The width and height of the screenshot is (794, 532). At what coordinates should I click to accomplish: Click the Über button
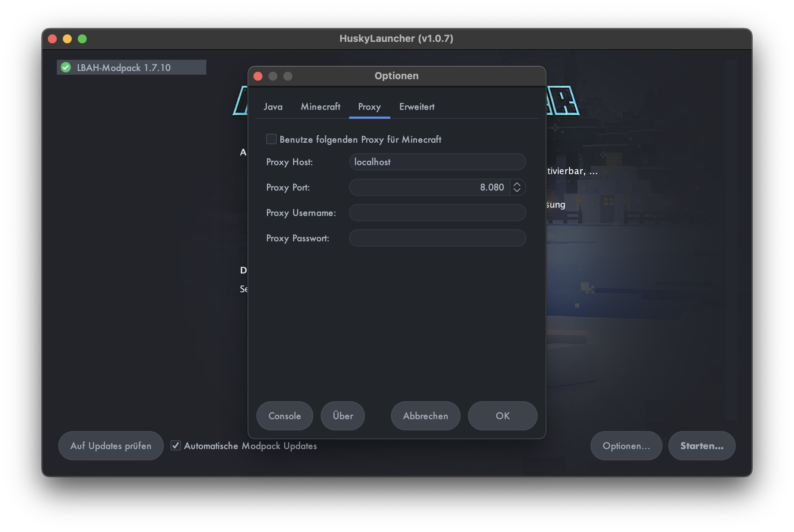(x=343, y=416)
